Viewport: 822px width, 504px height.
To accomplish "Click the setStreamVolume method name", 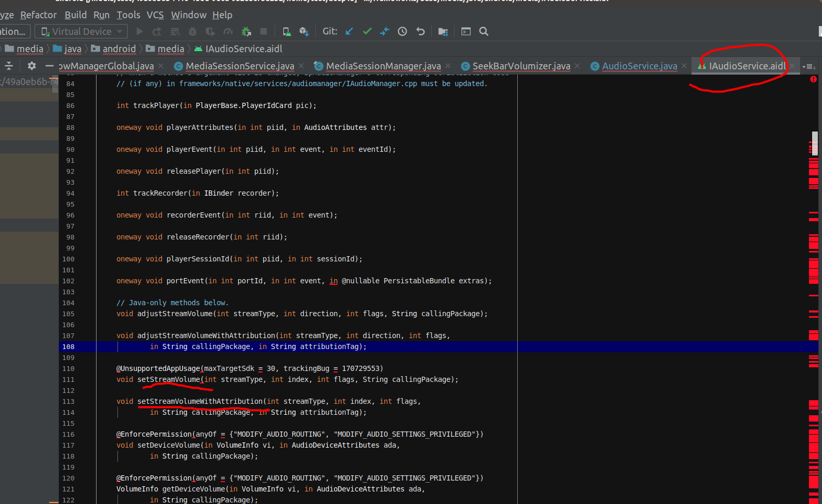I will pyautogui.click(x=169, y=379).
